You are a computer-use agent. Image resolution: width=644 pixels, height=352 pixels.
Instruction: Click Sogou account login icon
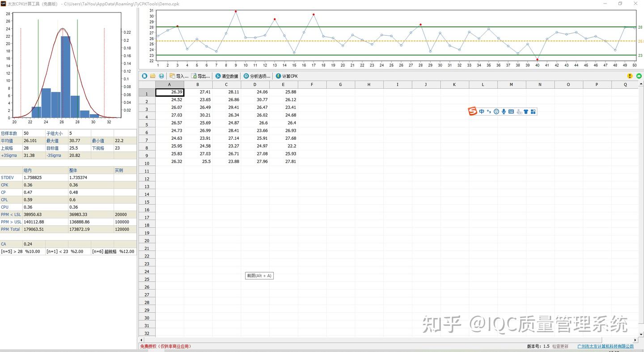(519, 112)
